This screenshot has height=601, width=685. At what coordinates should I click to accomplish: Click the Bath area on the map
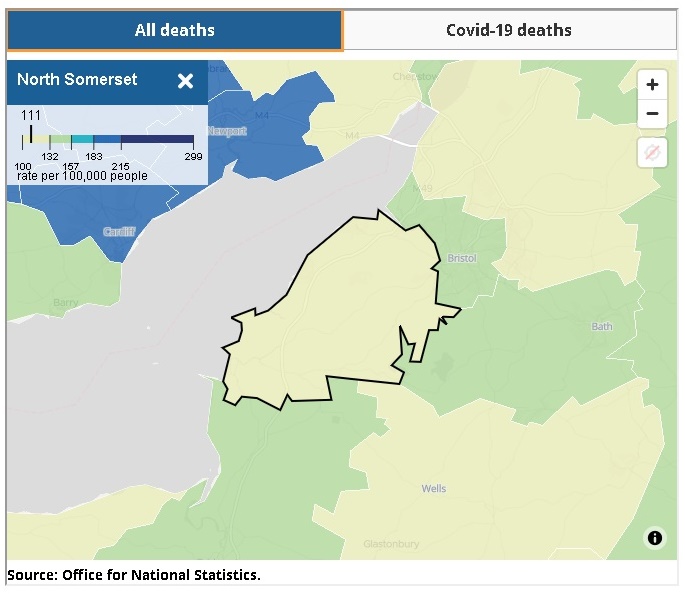[602, 326]
